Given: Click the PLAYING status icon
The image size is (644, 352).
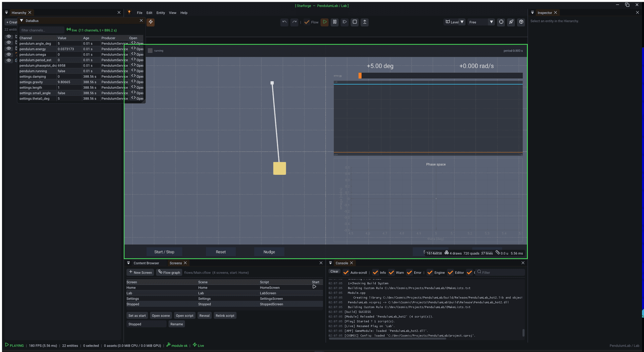Looking at the screenshot, I should pyautogui.click(x=7, y=345).
